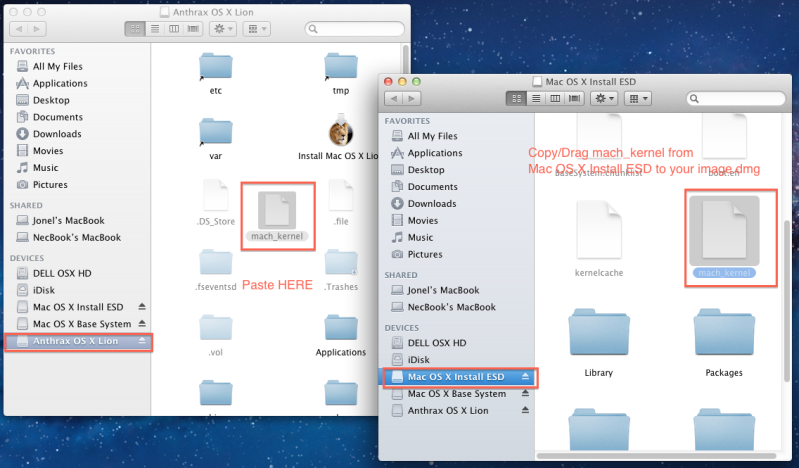The width and height of the screenshot is (799, 468).
Task: Open All My Files in Anthrax window sidebar
Action: click(58, 66)
